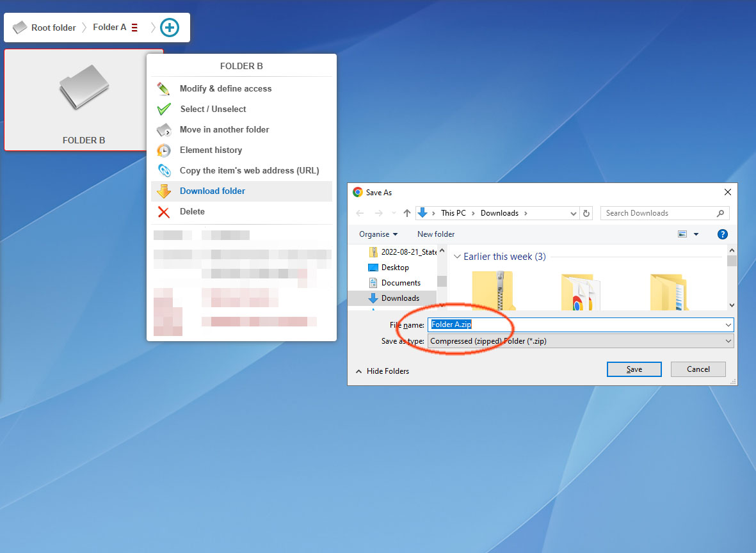Click the Cancel button in Save As
The height and width of the screenshot is (553, 756).
(x=698, y=369)
